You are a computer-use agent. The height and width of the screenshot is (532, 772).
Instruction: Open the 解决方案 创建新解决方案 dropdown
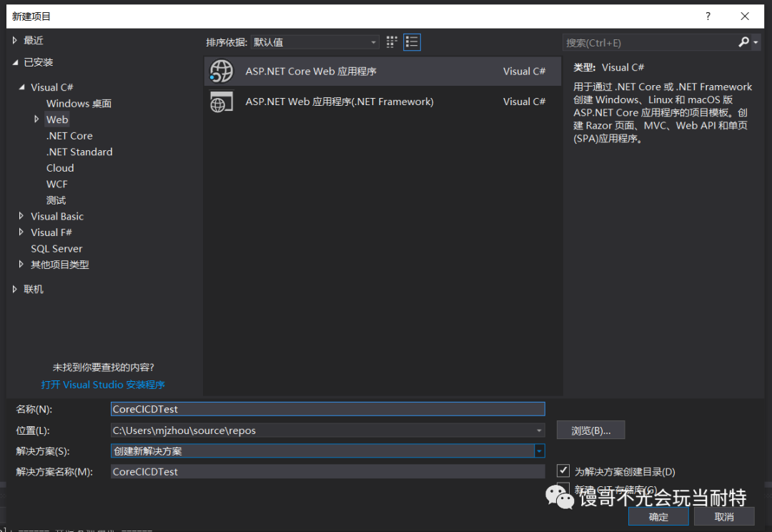pos(540,451)
